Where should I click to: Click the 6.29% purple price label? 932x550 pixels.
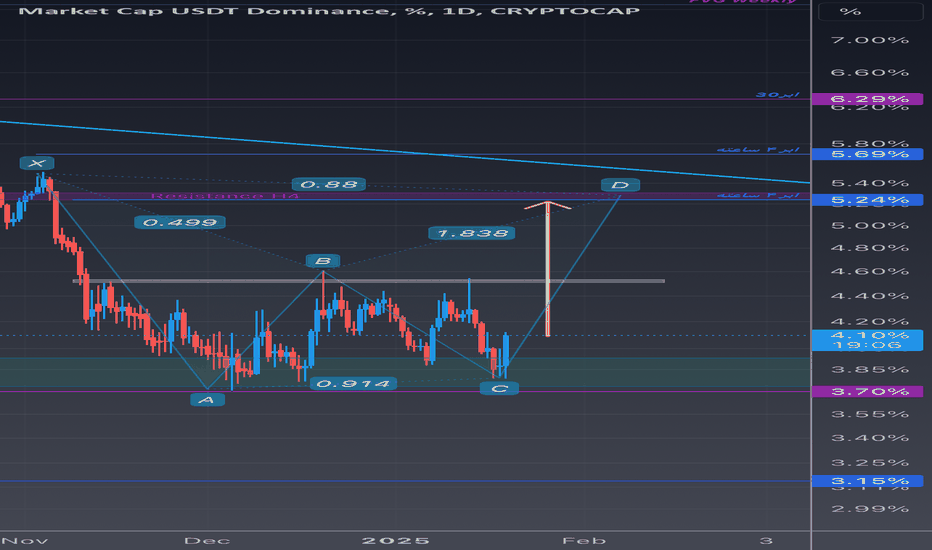click(868, 99)
